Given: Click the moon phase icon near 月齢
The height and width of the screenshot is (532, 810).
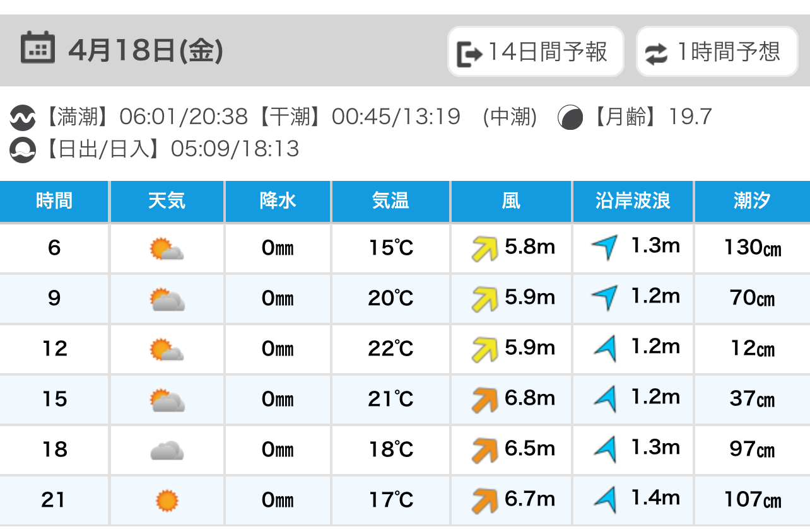Looking at the screenshot, I should (570, 117).
